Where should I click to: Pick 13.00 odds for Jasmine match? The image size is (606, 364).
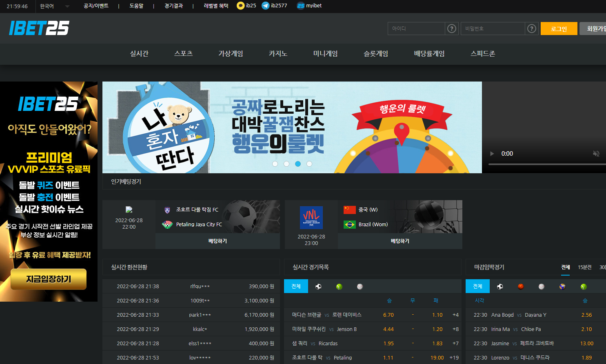pos(587,343)
